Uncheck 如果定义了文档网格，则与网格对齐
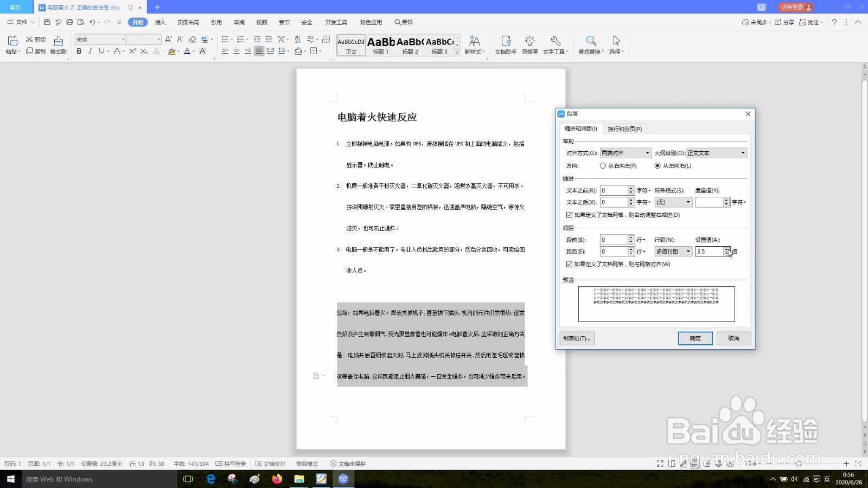The height and width of the screenshot is (488, 868). point(569,265)
